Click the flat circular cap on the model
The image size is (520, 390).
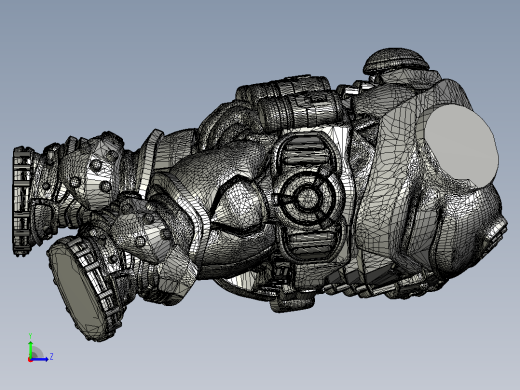[462, 146]
